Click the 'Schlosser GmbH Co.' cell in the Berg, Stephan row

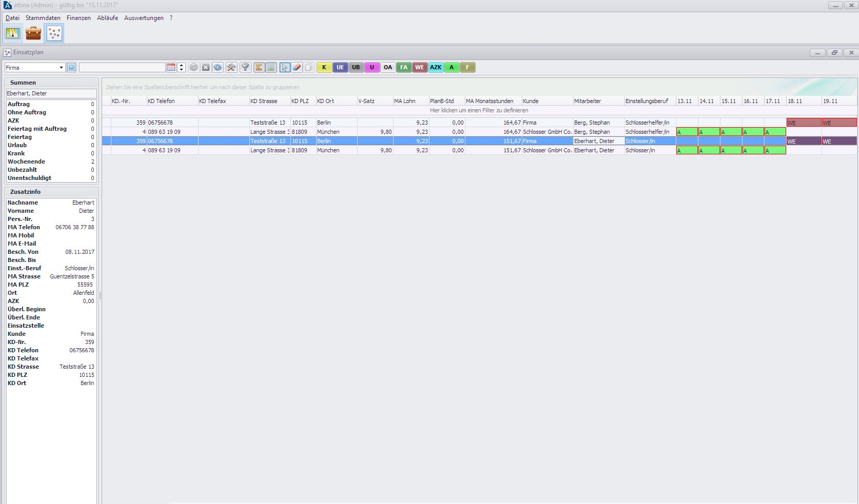pyautogui.click(x=548, y=132)
